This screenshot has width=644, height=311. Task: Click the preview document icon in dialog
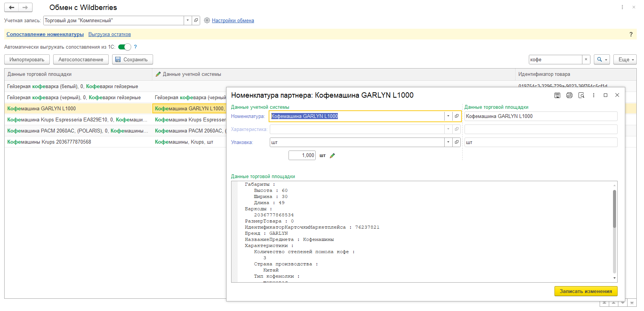click(x=581, y=95)
